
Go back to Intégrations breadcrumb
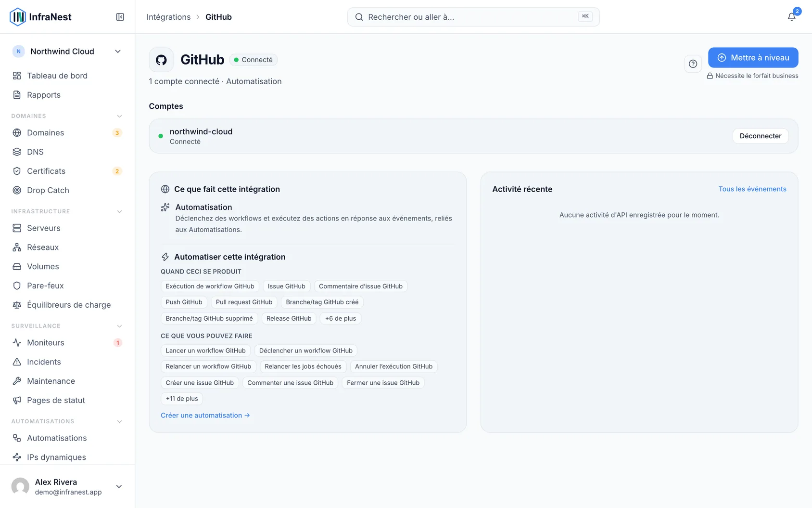(x=168, y=17)
